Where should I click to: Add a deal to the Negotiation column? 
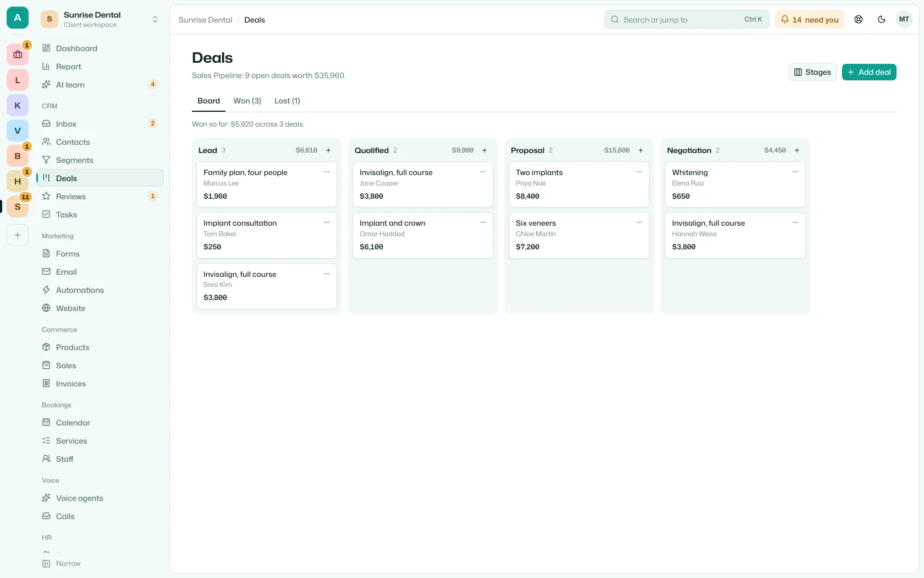[x=797, y=150]
